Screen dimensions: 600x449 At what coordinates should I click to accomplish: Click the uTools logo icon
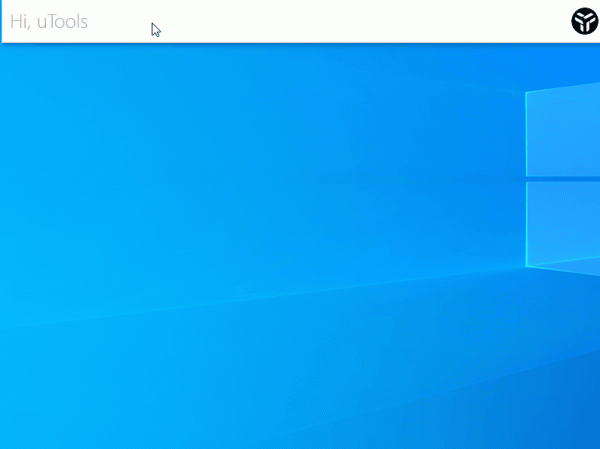(585, 21)
